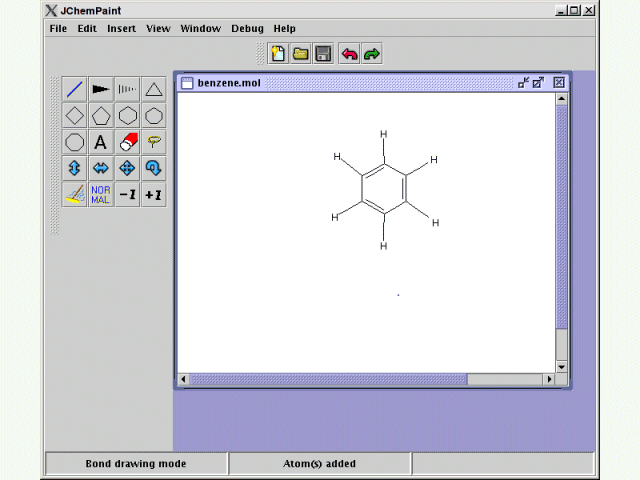Click the vertical scrollbar up arrow

click(562, 99)
